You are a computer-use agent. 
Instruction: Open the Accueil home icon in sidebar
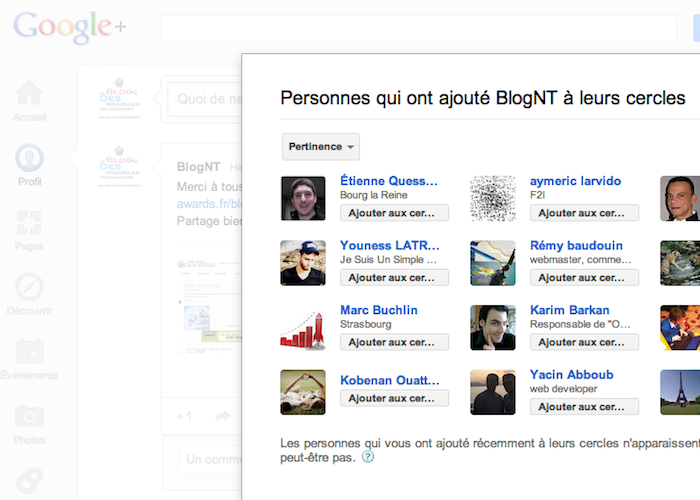[29, 92]
